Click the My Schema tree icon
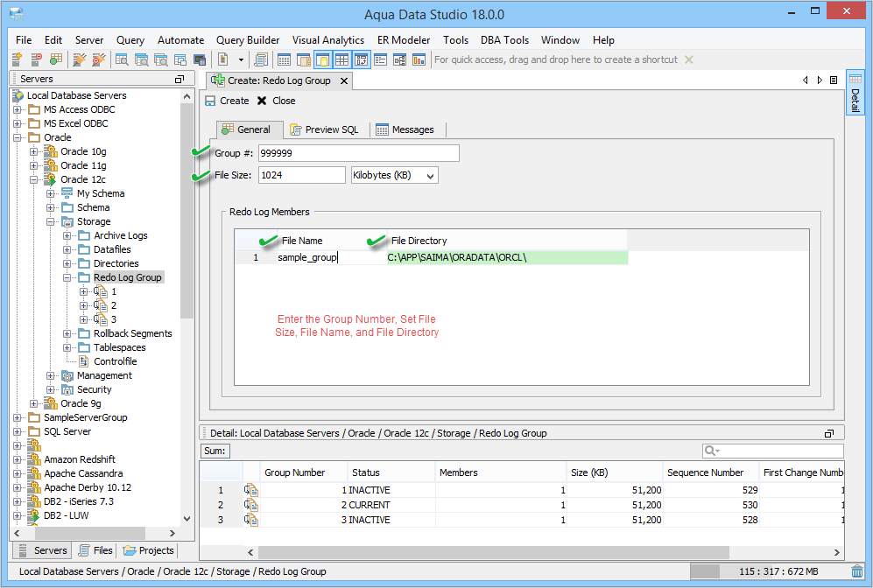The image size is (873, 588). pos(67,193)
